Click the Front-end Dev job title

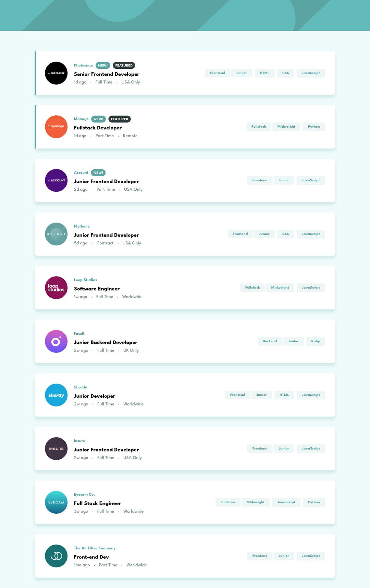pyautogui.click(x=91, y=557)
